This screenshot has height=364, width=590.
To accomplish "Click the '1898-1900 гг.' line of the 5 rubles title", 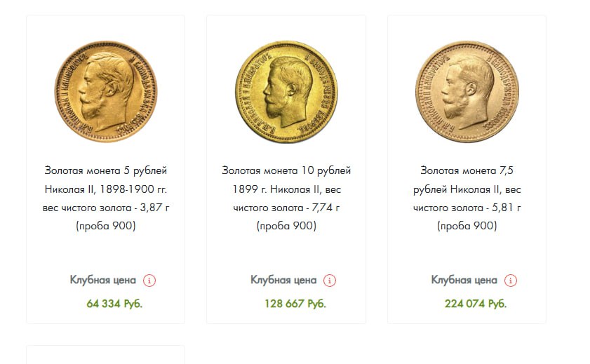I will tap(133, 189).
